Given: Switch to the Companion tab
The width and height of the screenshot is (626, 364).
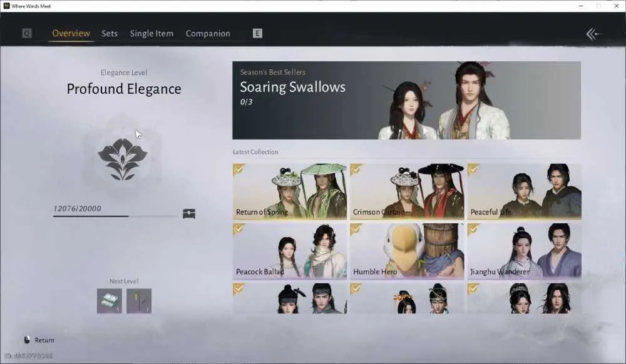Looking at the screenshot, I should [x=208, y=34].
